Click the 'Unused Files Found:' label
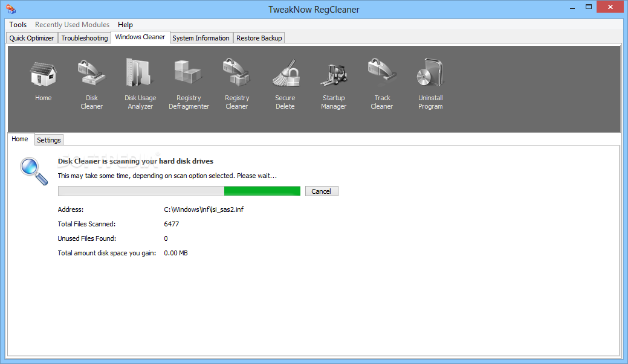This screenshot has height=364, width=628. [87, 238]
